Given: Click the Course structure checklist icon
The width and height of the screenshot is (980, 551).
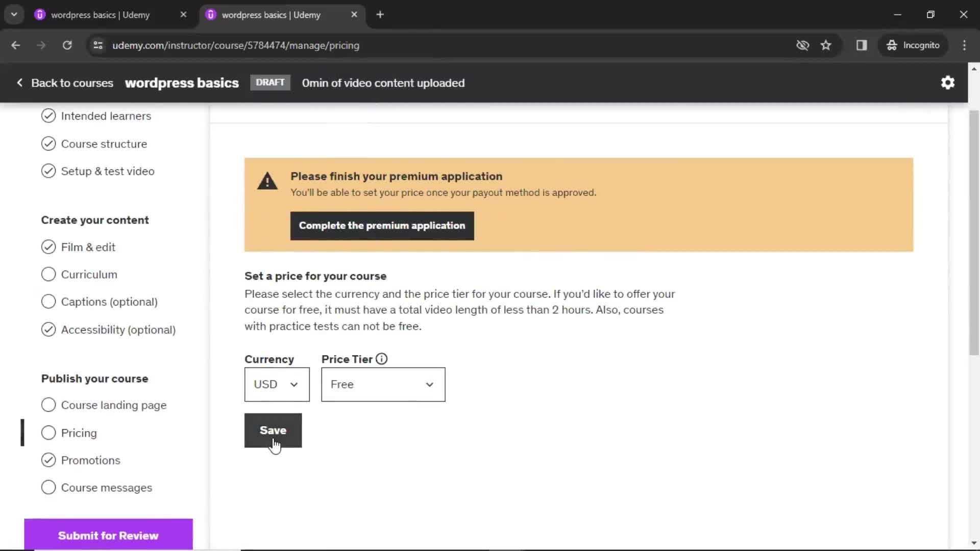Looking at the screenshot, I should coord(48,143).
